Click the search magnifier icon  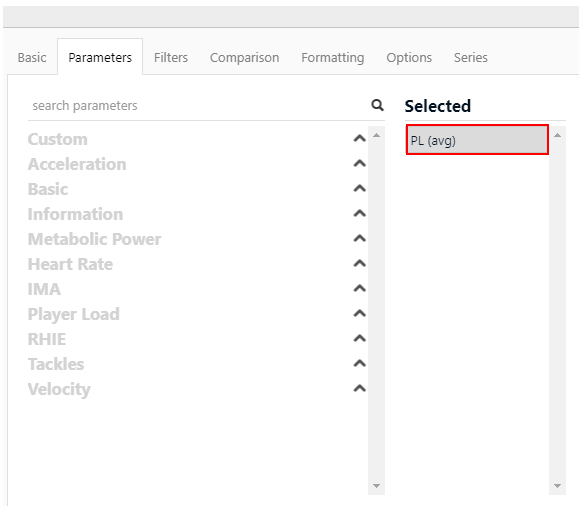point(377,106)
